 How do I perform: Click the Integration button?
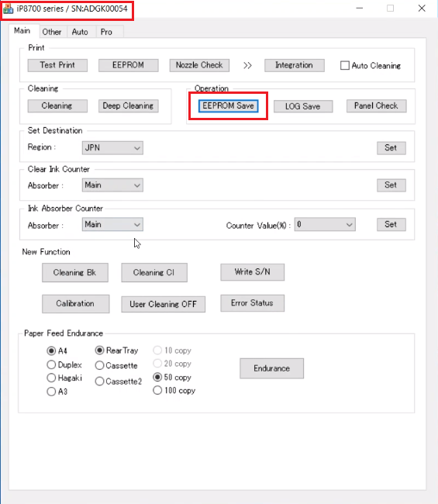295,65
